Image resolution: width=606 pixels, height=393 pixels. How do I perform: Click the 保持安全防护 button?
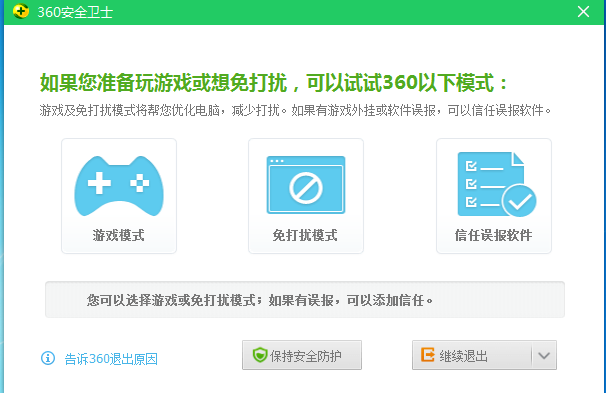coord(302,355)
